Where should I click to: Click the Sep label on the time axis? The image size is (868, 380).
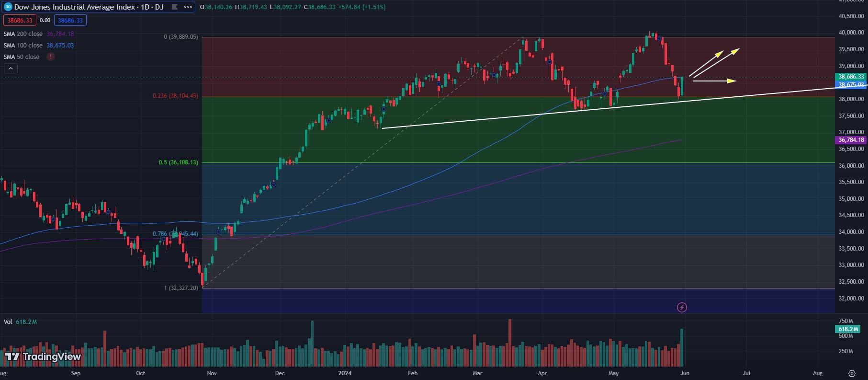click(76, 373)
